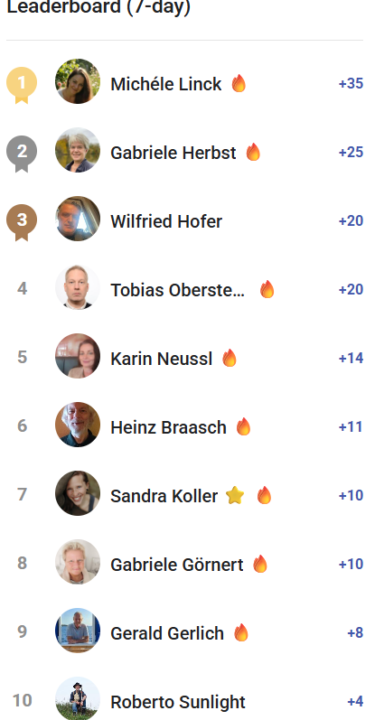Click the flame icon next to Gerald Gerlich
375x720 pixels.
[x=241, y=632]
